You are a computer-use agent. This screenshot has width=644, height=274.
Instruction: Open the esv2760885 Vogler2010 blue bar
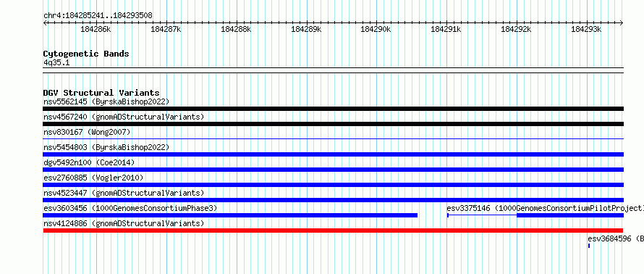(333, 185)
